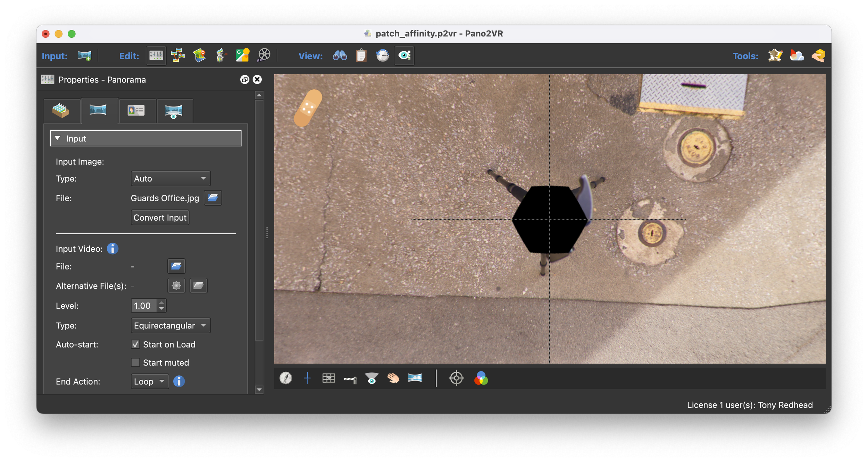Image resolution: width=868 pixels, height=462 pixels.
Task: Toggle the grid overlay icon in viewer
Action: 328,378
